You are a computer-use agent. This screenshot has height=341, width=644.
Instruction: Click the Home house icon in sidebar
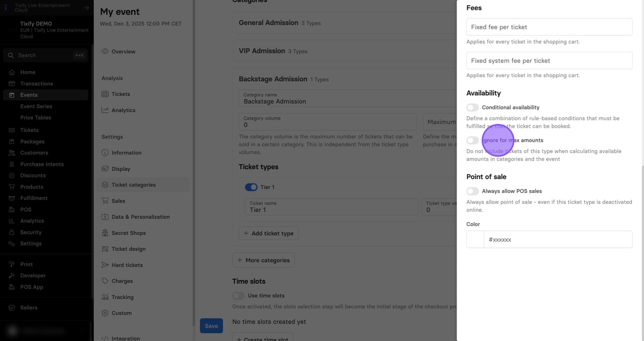pyautogui.click(x=11, y=72)
